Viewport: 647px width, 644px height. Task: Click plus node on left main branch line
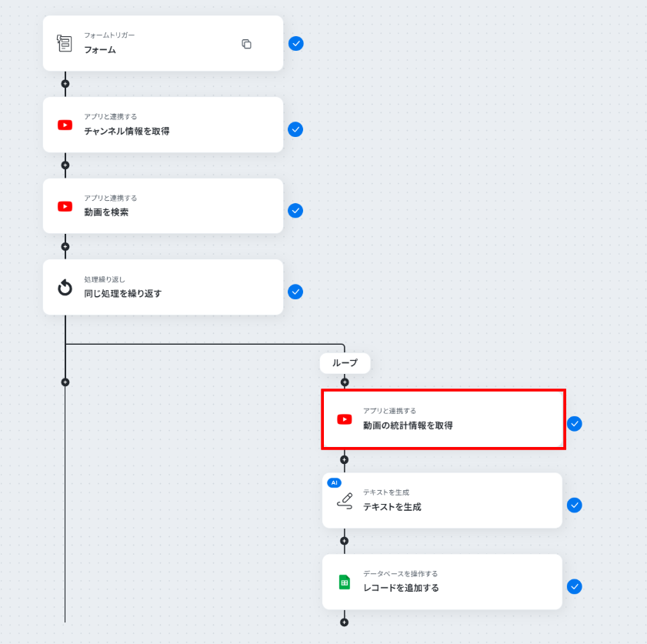[x=65, y=382]
